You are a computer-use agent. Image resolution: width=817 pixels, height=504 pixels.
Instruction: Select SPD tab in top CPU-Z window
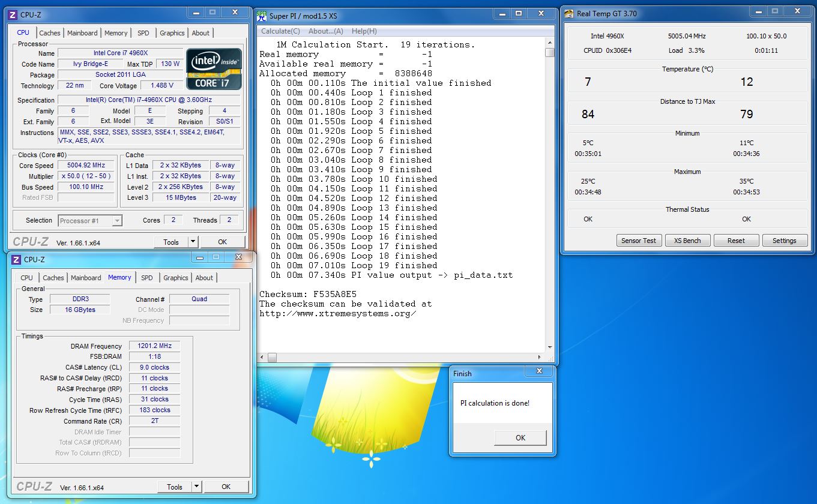[x=143, y=33]
